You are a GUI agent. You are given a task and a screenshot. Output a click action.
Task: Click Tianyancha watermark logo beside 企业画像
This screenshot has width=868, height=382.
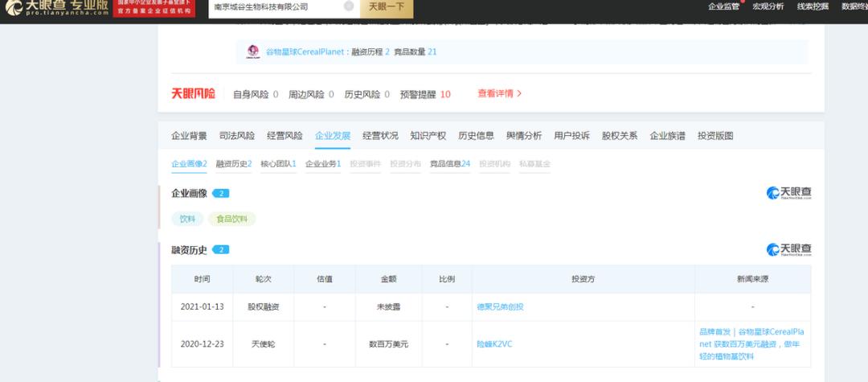788,193
